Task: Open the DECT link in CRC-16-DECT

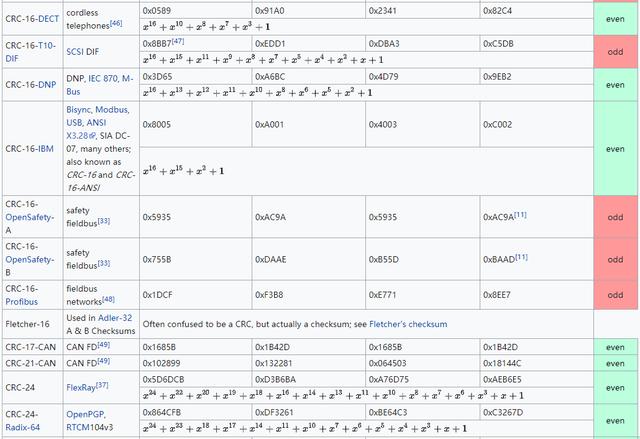Action: pos(49,19)
